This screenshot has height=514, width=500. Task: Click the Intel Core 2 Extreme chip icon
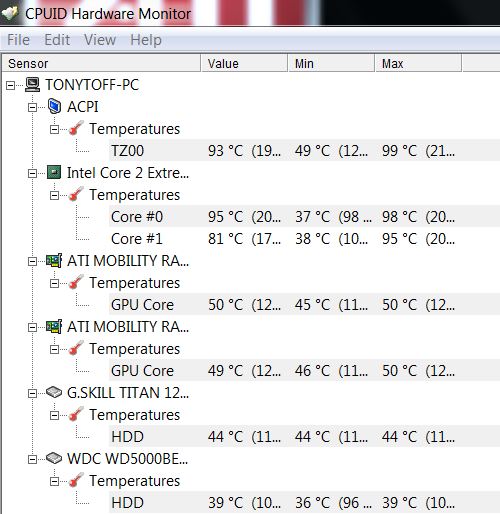(54, 172)
